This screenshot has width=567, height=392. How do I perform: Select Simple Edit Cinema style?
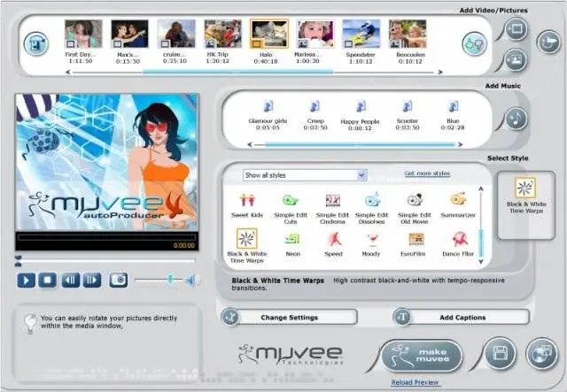coord(332,209)
